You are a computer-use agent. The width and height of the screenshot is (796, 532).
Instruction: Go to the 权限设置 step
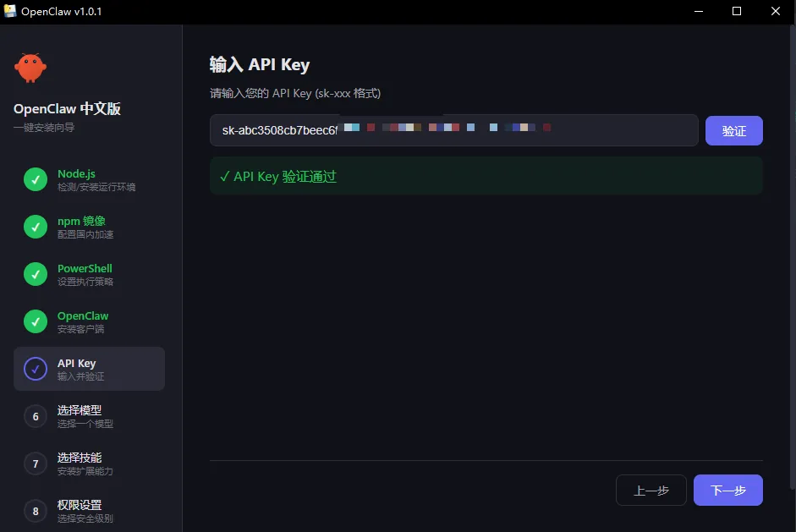(x=90, y=511)
